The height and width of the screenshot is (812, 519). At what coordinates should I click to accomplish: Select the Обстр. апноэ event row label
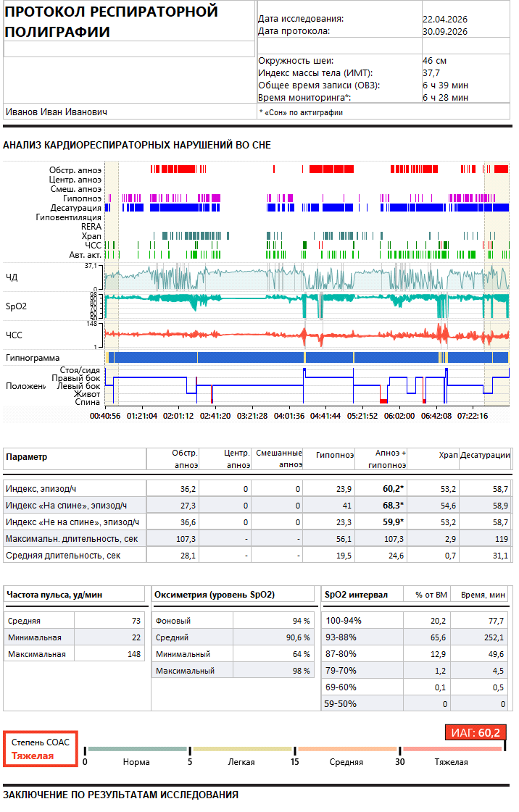pyautogui.click(x=75, y=169)
